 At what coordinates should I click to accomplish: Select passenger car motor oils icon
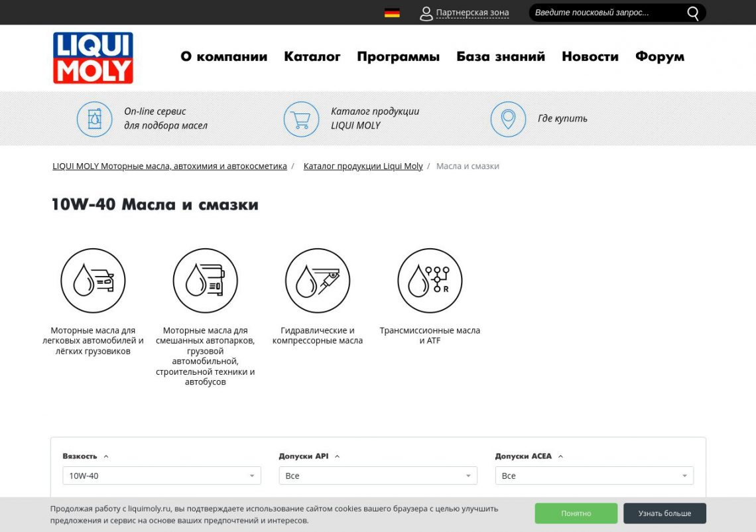pos(93,281)
